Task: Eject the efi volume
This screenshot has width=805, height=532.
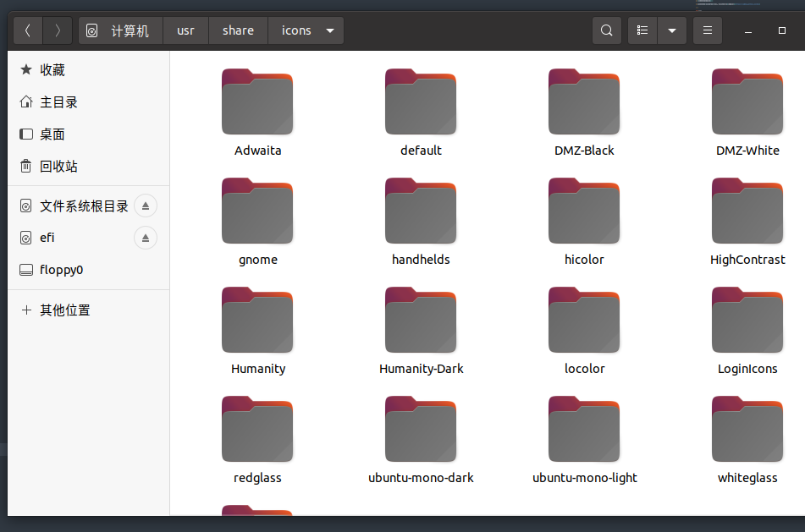Action: (x=146, y=238)
